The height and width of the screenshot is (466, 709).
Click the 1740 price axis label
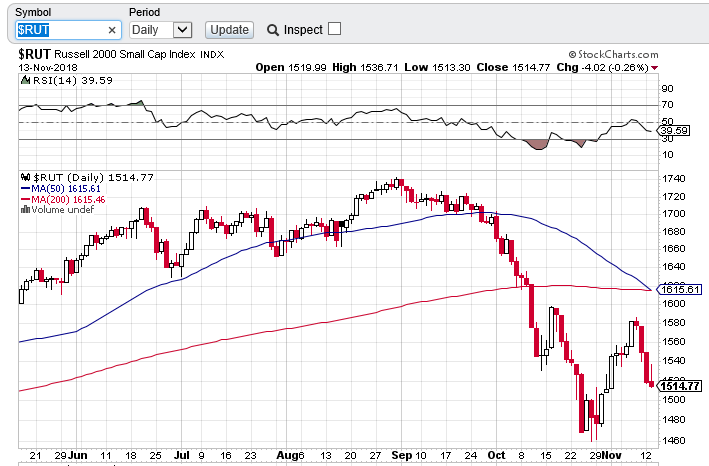pos(674,179)
